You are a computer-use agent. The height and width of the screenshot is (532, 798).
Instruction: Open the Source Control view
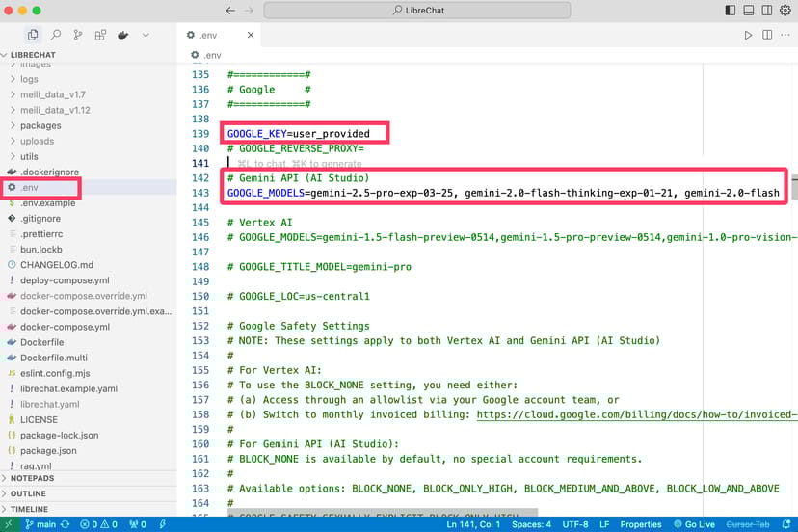(x=78, y=35)
